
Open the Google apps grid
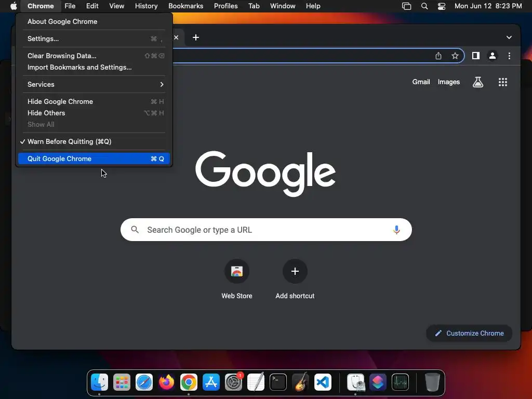[502, 82]
